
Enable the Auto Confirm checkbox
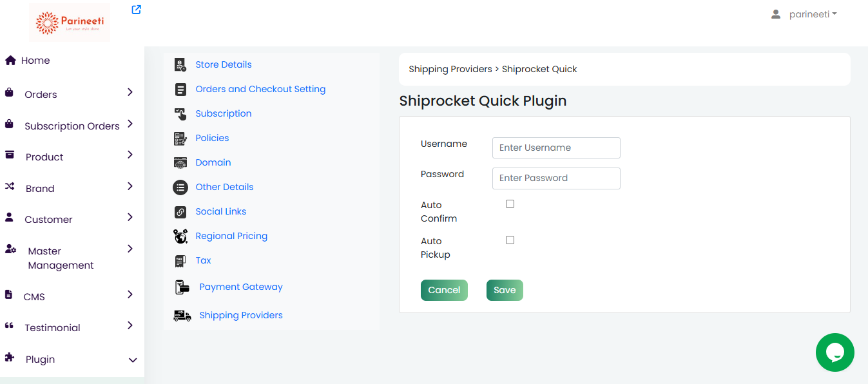(510, 204)
